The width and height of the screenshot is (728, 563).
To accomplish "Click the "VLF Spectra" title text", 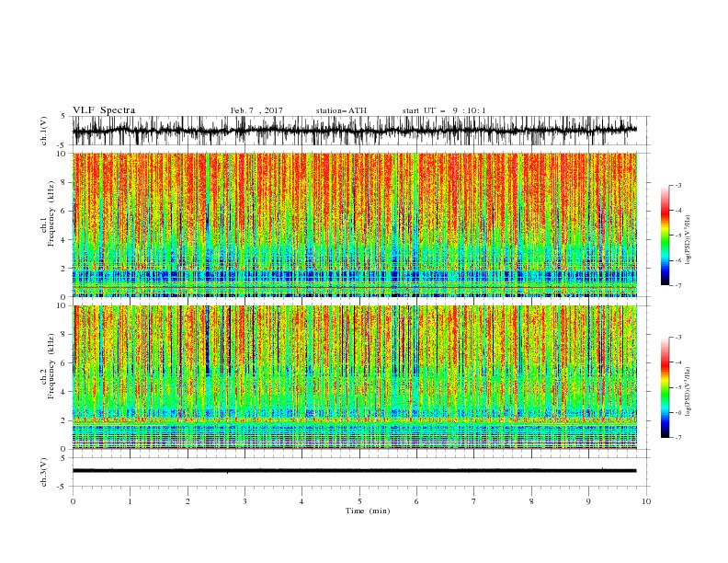I will click(x=104, y=110).
